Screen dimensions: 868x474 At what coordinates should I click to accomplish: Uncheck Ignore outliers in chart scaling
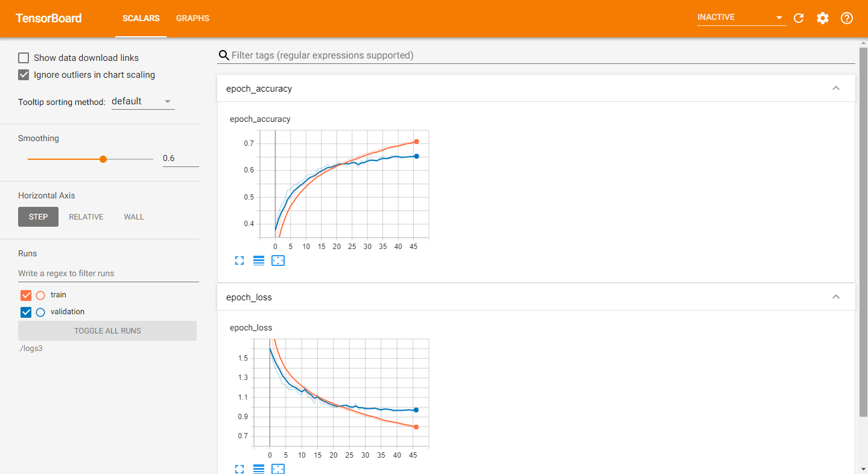point(24,75)
